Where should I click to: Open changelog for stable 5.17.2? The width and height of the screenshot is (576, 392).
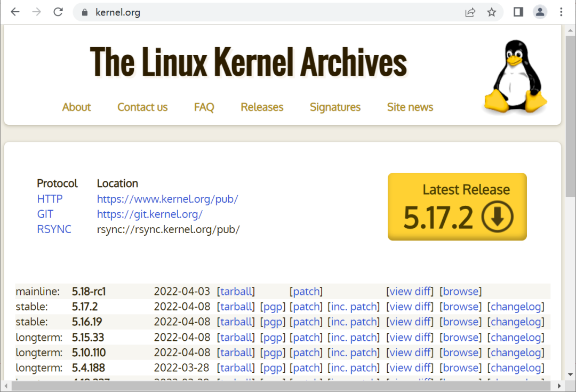[516, 307]
